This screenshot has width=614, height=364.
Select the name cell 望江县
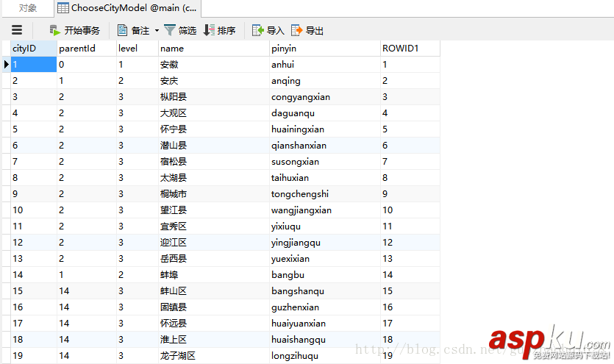tap(214, 210)
